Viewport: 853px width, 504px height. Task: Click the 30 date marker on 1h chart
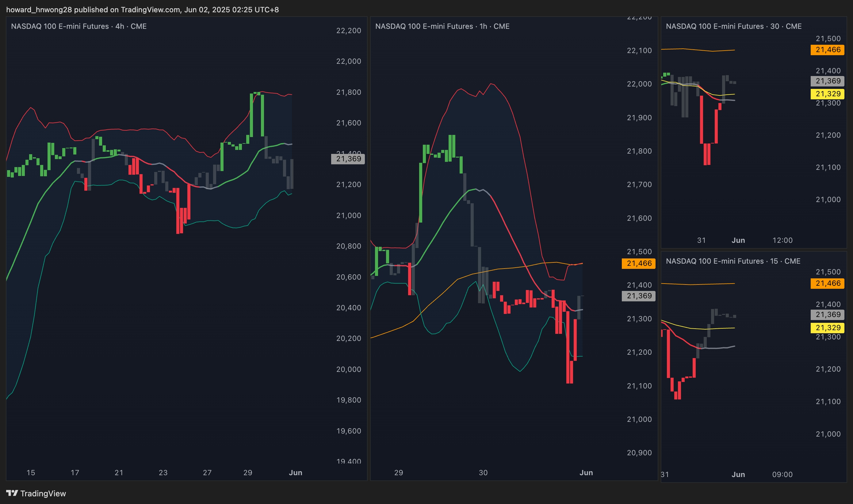(483, 472)
